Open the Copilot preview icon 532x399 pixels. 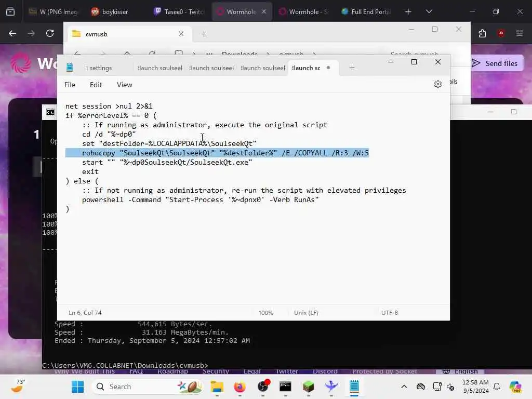[x=515, y=387]
